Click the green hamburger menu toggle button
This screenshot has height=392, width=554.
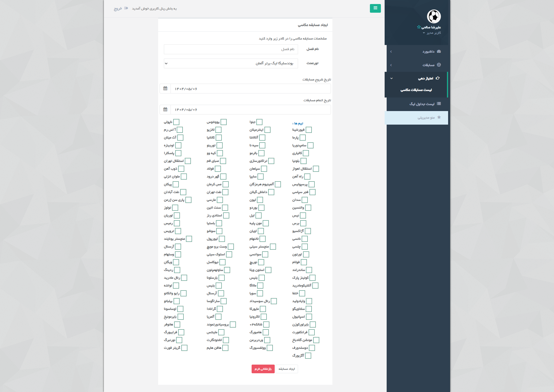[x=375, y=8]
